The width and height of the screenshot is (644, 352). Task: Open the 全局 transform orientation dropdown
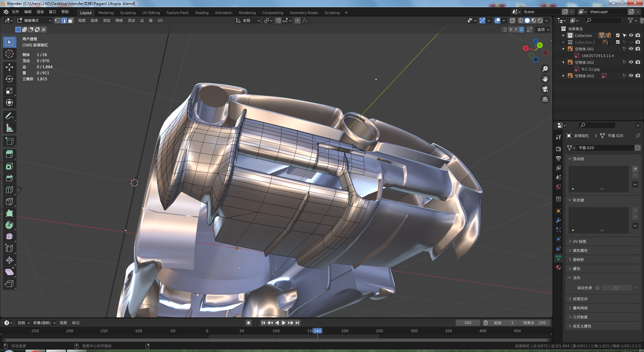248,20
